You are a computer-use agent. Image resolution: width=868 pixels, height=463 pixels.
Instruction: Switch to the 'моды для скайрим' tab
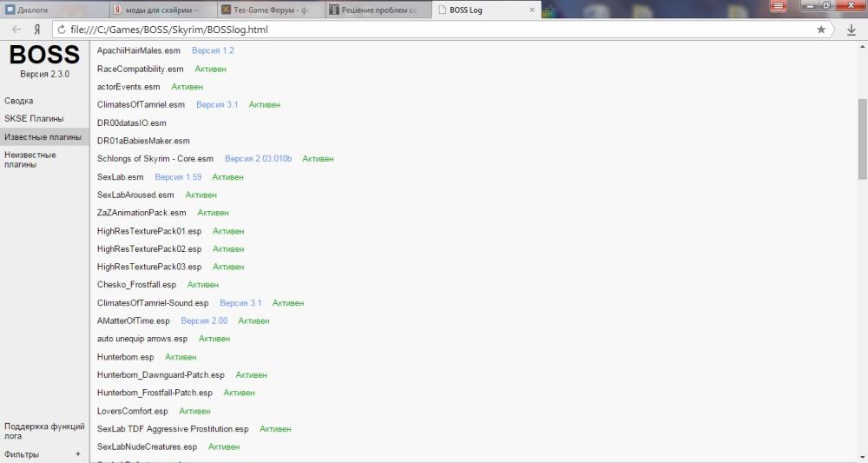(162, 10)
